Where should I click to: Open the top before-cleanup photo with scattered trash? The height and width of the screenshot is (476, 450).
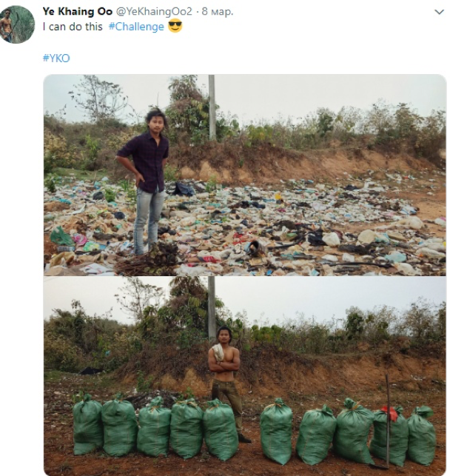click(244, 175)
